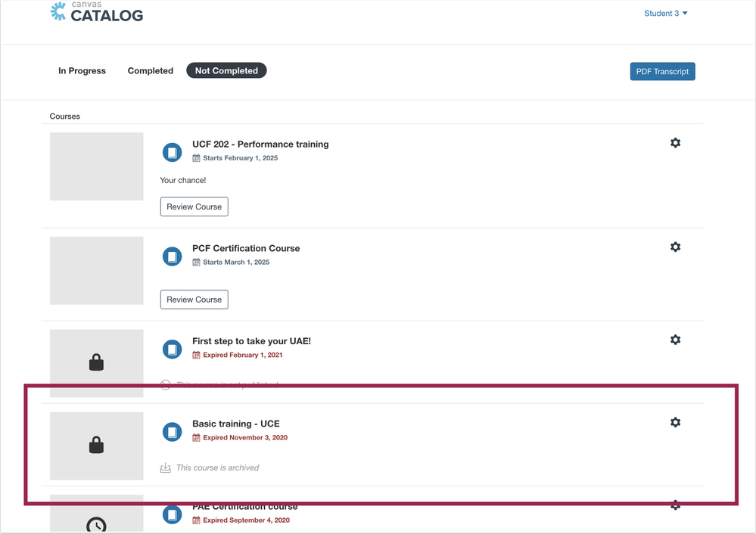Screen dimensions: 756x534
Task: Click the UCF 202 course thumbnail placeholder
Action: coord(96,166)
